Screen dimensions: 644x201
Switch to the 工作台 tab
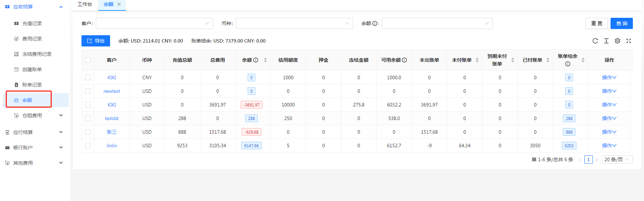tap(85, 4)
